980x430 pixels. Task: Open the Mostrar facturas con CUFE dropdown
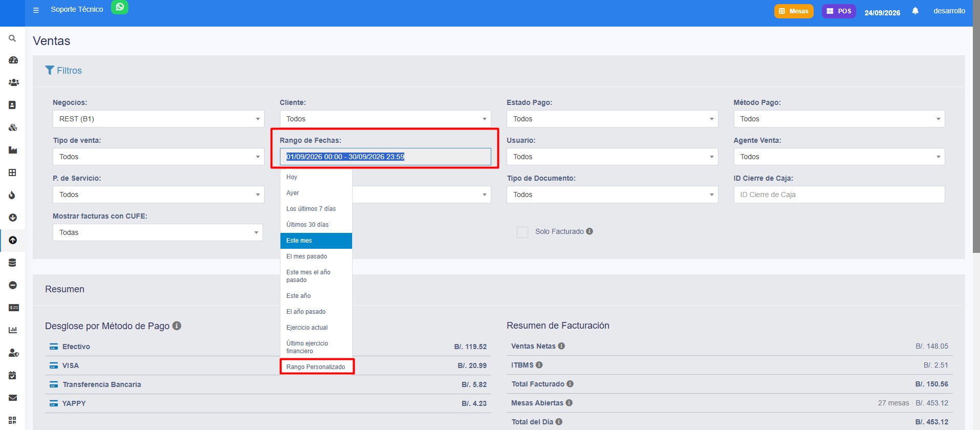(158, 232)
